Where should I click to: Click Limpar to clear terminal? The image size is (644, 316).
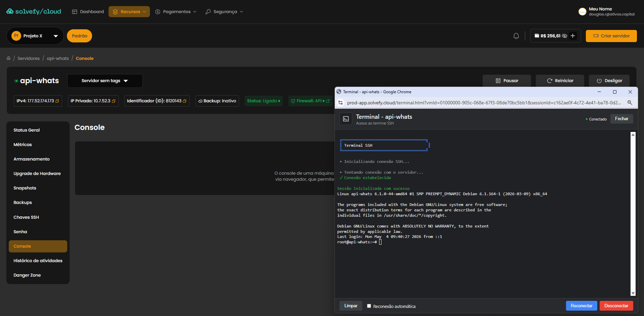point(351,306)
